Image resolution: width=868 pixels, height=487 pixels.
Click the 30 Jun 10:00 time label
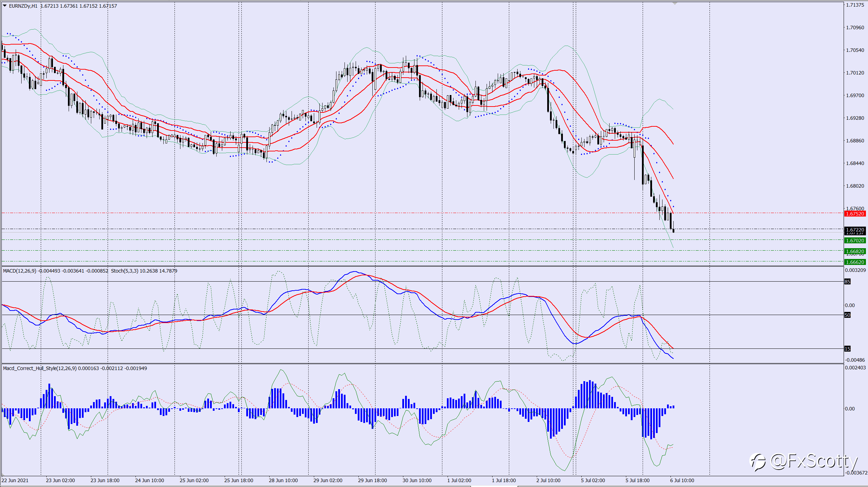[x=417, y=480]
